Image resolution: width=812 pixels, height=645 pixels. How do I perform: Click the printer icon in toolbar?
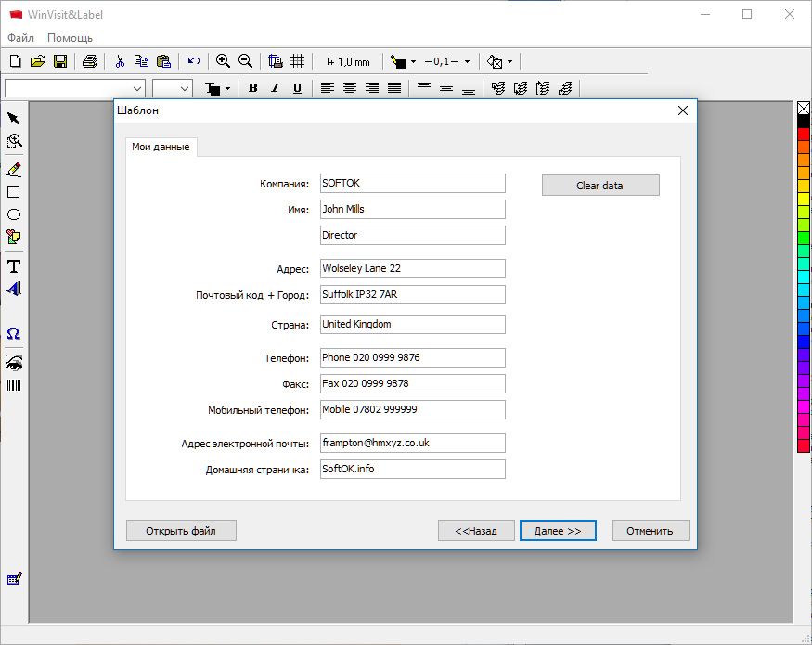(x=89, y=62)
